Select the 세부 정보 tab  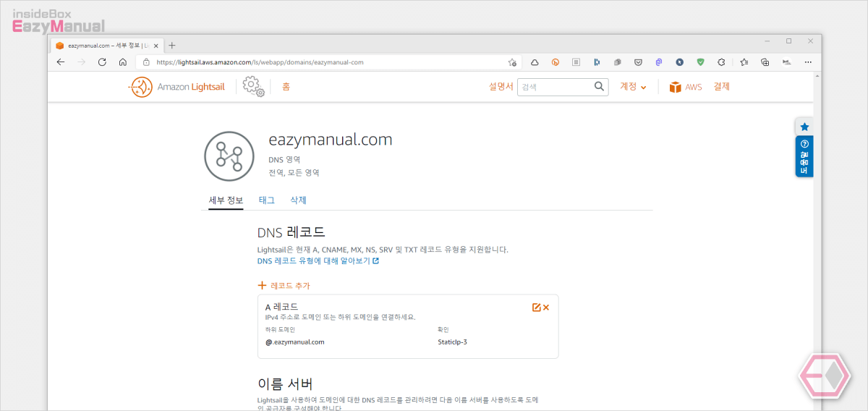[x=226, y=200]
